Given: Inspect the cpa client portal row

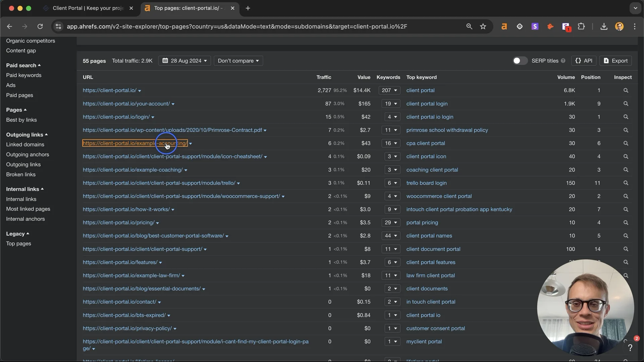Looking at the screenshot, I should 626,143.
